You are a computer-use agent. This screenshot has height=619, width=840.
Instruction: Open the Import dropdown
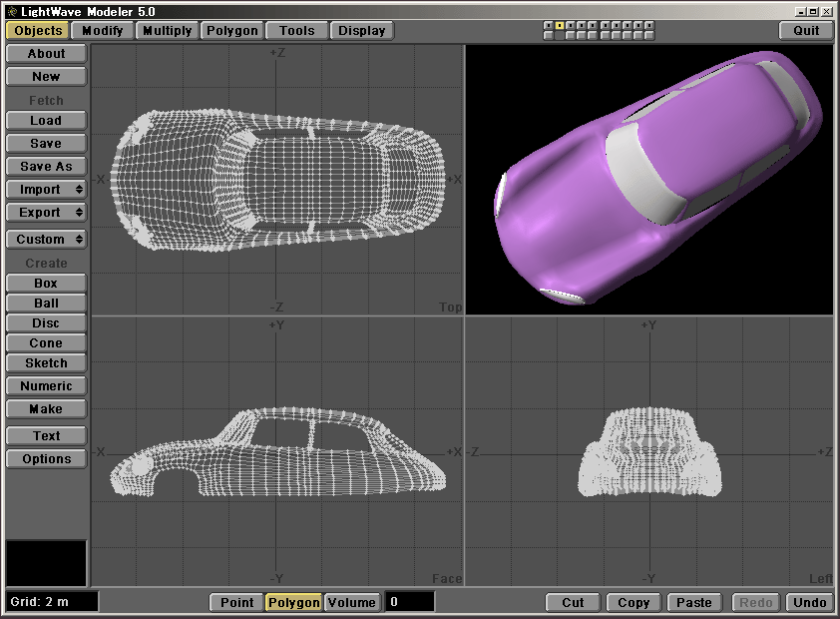(46, 190)
